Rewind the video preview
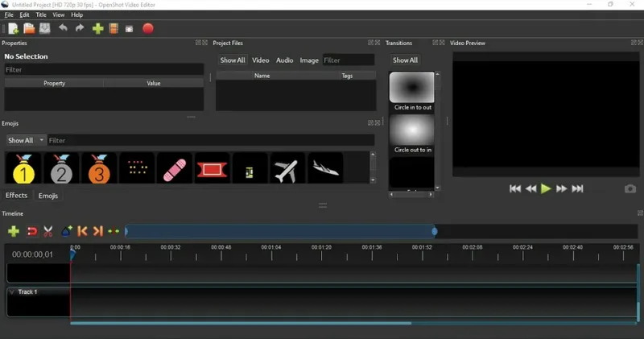 point(530,188)
